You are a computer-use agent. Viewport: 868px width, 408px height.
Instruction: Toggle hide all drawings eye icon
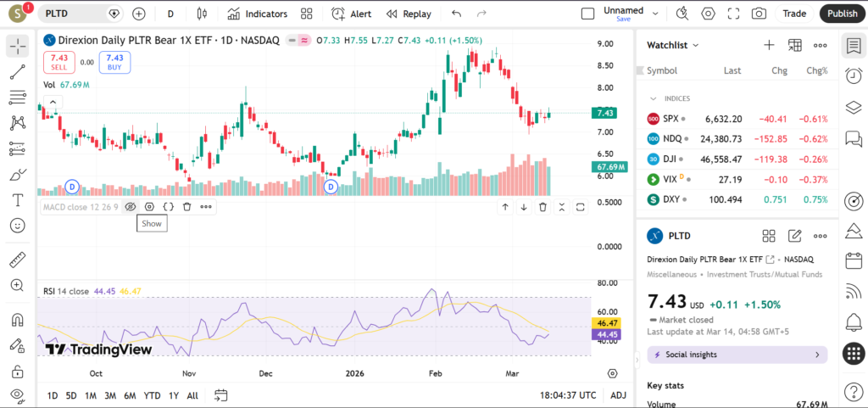click(17, 394)
